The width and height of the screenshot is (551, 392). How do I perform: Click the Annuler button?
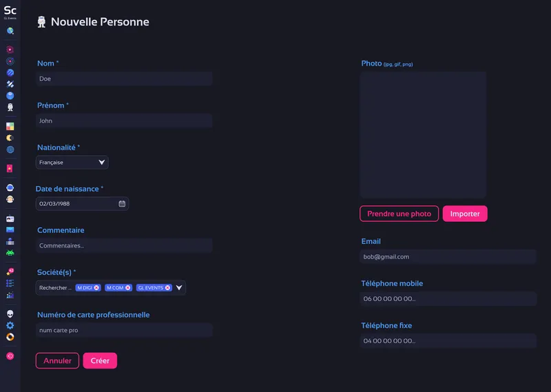(57, 361)
